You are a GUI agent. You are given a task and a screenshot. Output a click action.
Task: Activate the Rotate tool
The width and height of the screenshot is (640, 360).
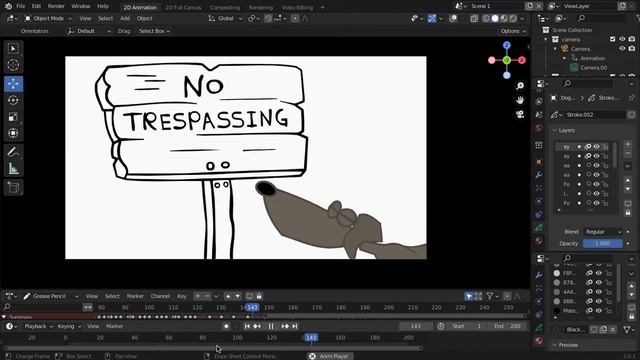coord(13,100)
